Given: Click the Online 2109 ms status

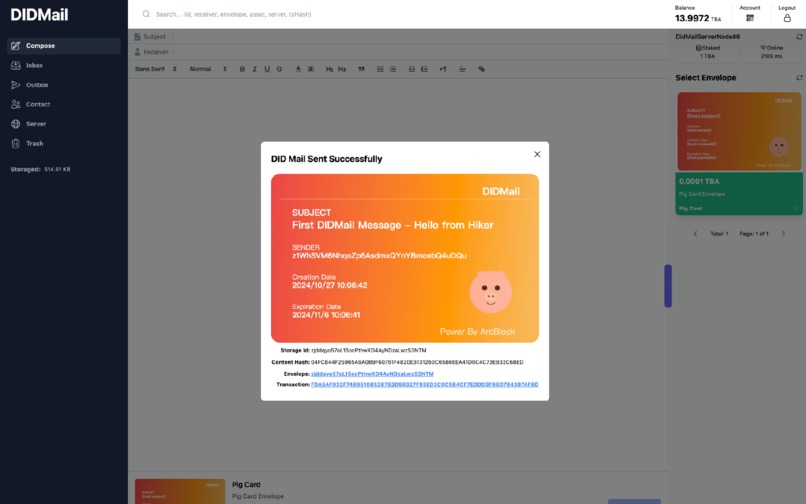Looking at the screenshot, I should point(771,51).
